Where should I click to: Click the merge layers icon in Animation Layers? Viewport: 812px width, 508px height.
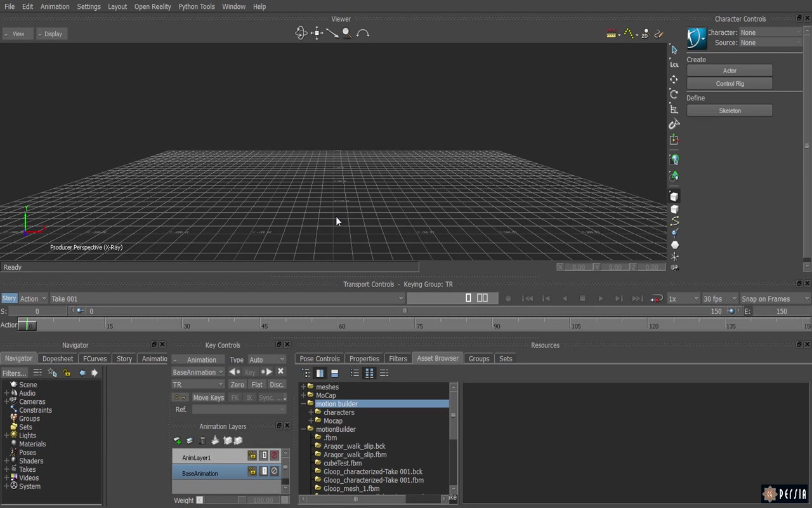pos(215,440)
